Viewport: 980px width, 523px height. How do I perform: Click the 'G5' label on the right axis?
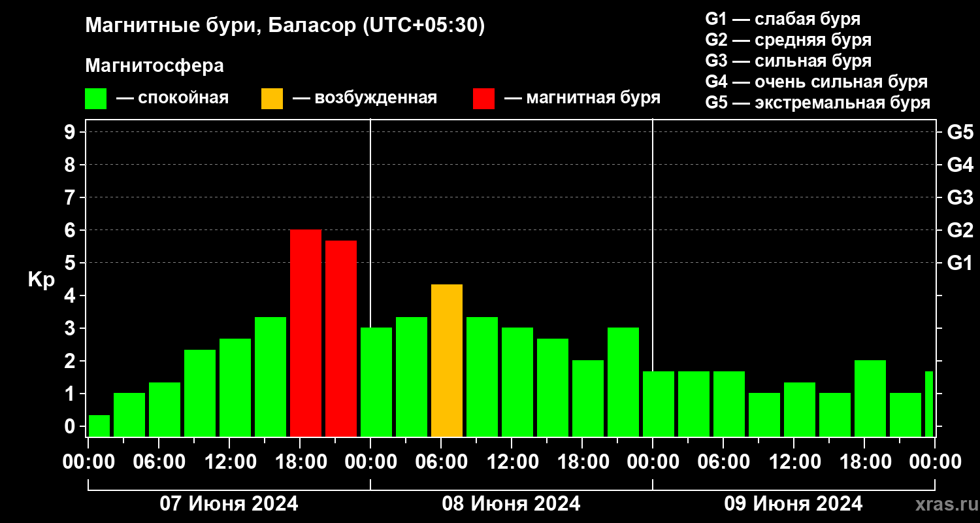click(960, 132)
